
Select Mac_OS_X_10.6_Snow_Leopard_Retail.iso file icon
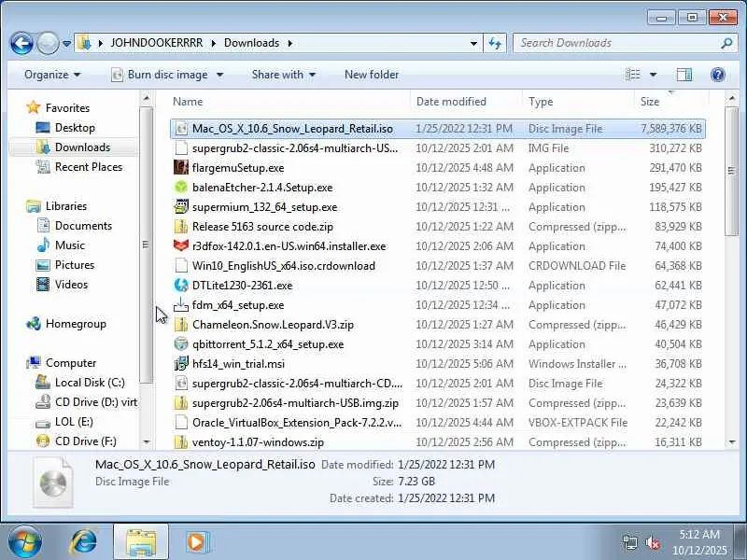pos(181,129)
